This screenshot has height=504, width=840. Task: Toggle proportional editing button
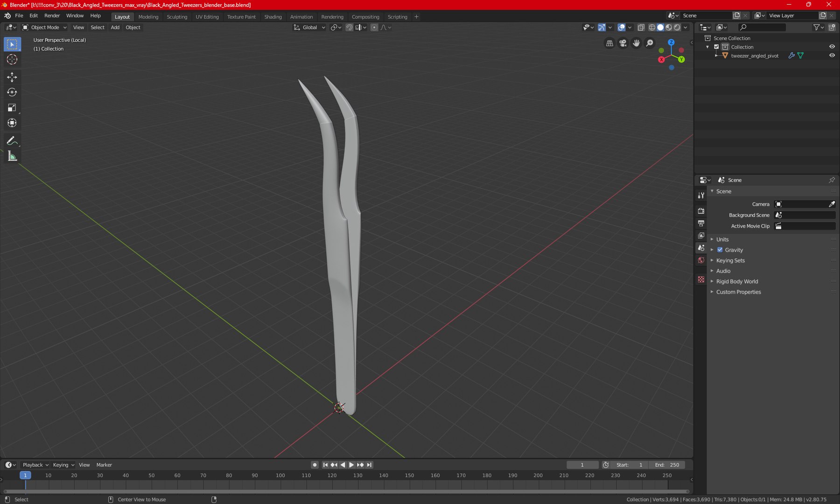click(x=374, y=28)
